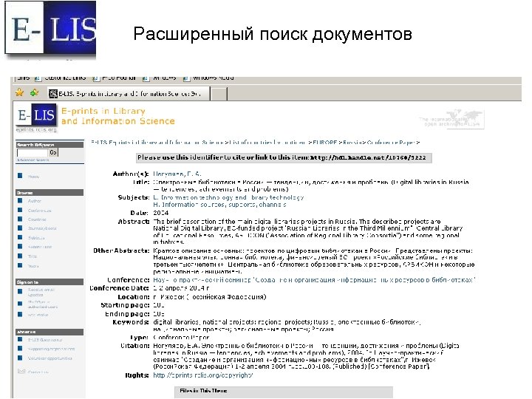Open Supporting organizations link
The height and width of the screenshot is (399, 532).
51,349
